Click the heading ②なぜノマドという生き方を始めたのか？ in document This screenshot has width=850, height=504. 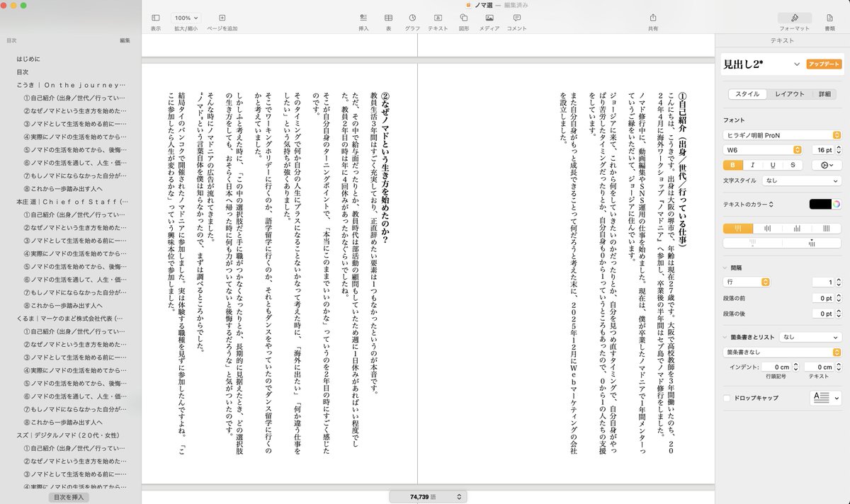point(386,166)
